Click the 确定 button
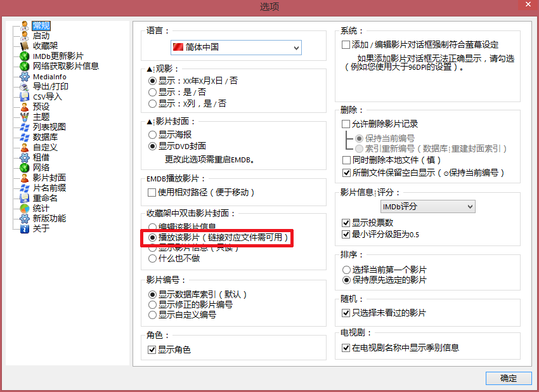Viewport: 539px width, 392px height. click(508, 378)
